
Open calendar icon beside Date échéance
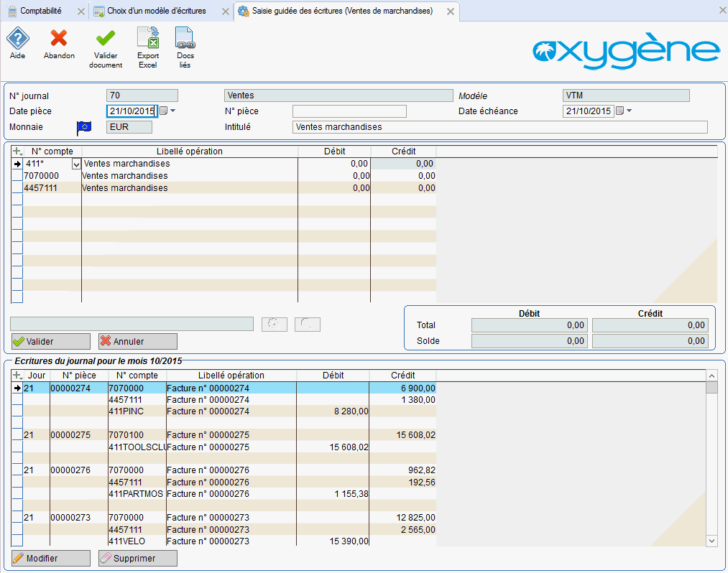tap(619, 111)
